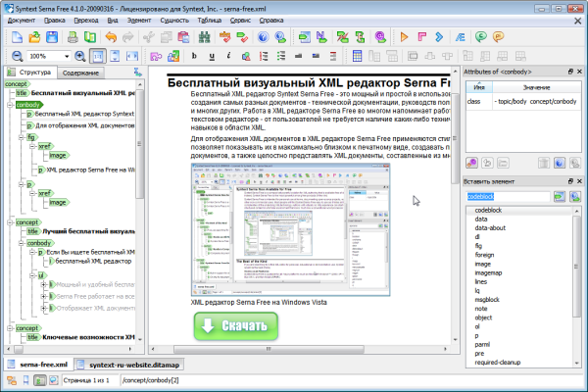Open the 100% zoom level dropdown
This screenshot has width=588, height=392.
click(x=67, y=56)
